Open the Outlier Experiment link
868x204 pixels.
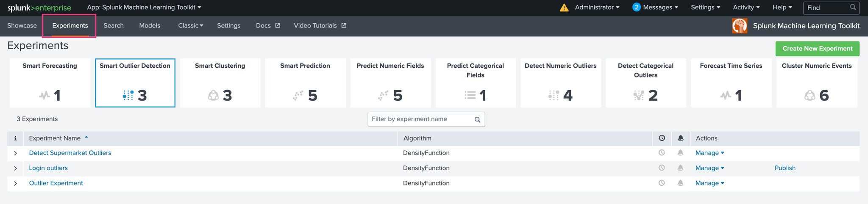[x=56, y=183]
